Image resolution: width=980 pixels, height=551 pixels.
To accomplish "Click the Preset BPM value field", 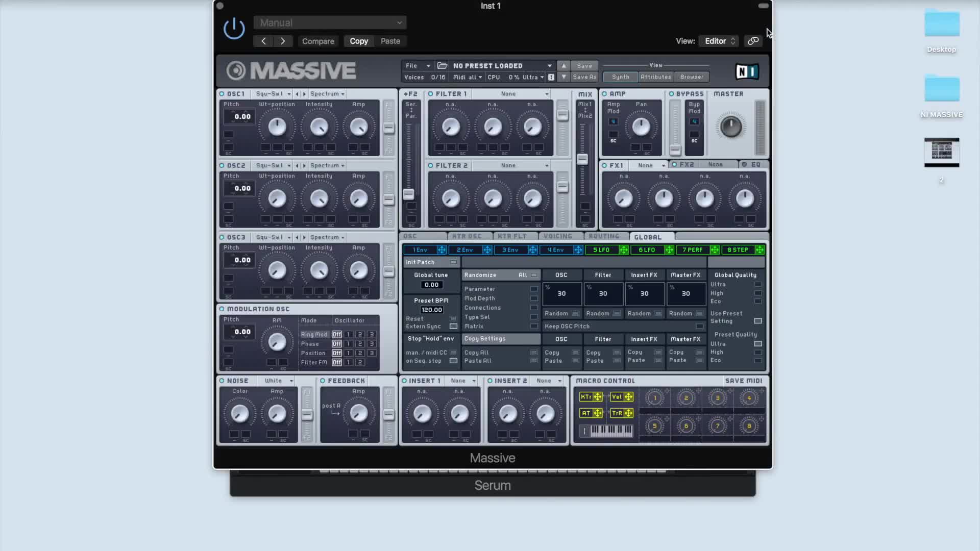I will [x=431, y=310].
